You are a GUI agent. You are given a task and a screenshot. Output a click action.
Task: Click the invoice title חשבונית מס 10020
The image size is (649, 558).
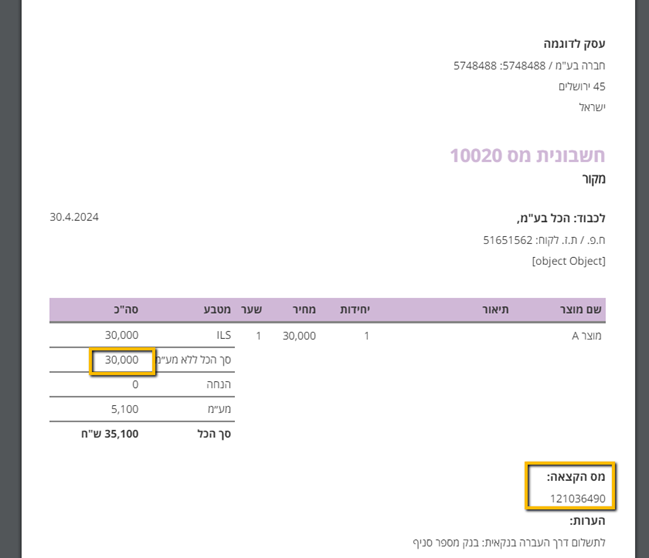tap(527, 156)
